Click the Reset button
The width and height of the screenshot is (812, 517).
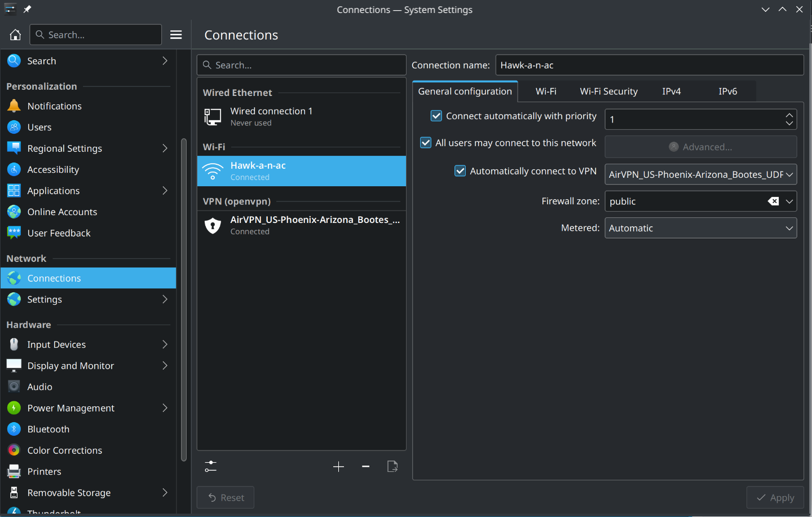(226, 498)
